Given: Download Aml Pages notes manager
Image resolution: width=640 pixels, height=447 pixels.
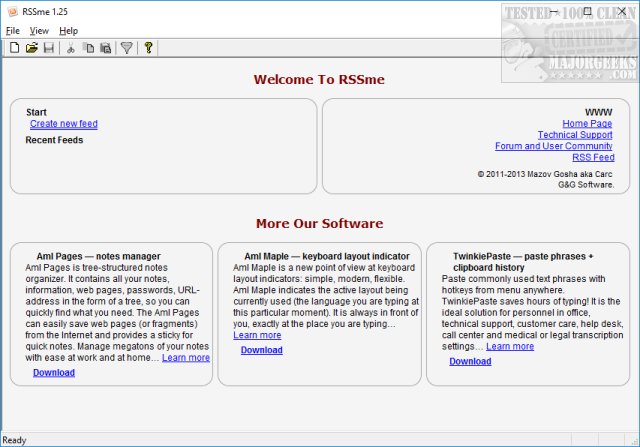Looking at the screenshot, I should pos(54,373).
